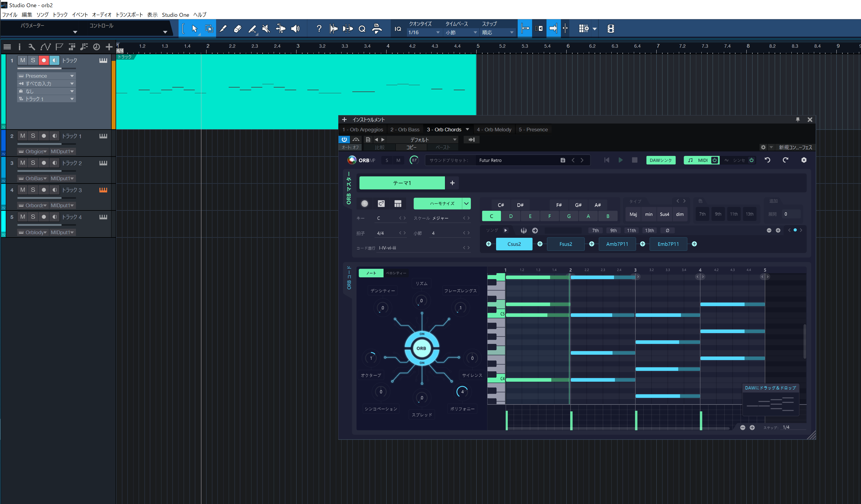This screenshot has width=861, height=504.
Task: Click the add track plus icon
Action: pyautogui.click(x=109, y=47)
